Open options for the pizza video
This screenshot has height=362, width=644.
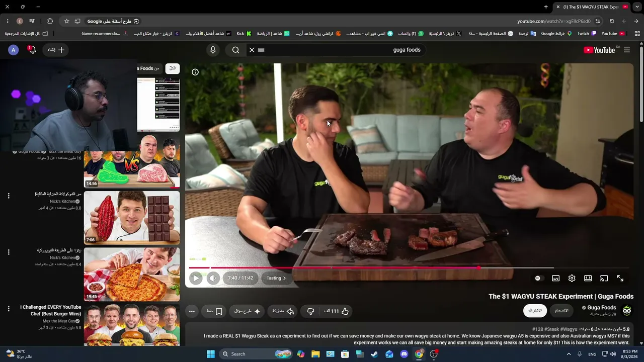coord(9,252)
